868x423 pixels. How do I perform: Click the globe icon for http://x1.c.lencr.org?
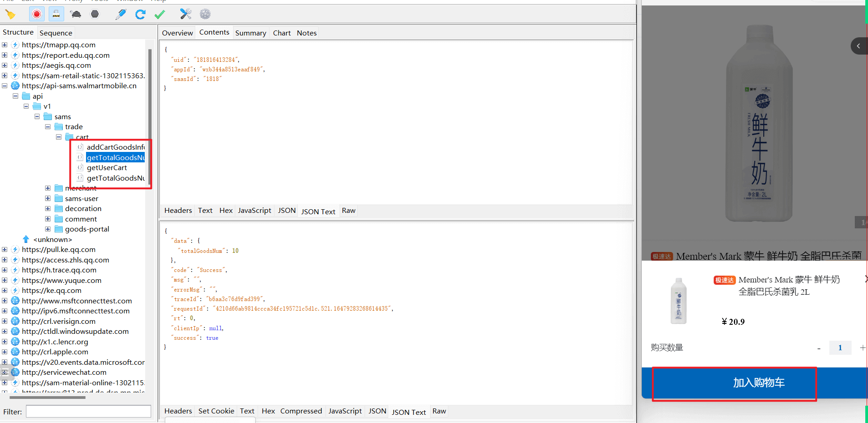[x=15, y=342]
